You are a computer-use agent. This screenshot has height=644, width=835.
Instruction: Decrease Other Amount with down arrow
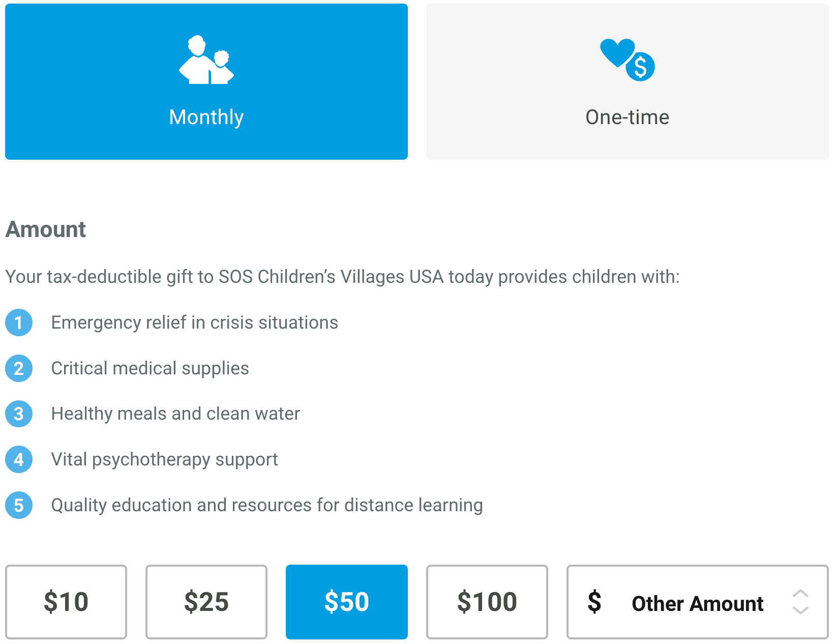coord(800,609)
